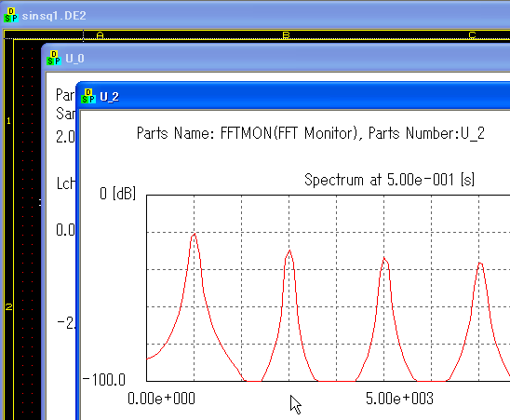The image size is (510, 420).
Task: Select column header A in schematic ruler
Action: pos(101,35)
